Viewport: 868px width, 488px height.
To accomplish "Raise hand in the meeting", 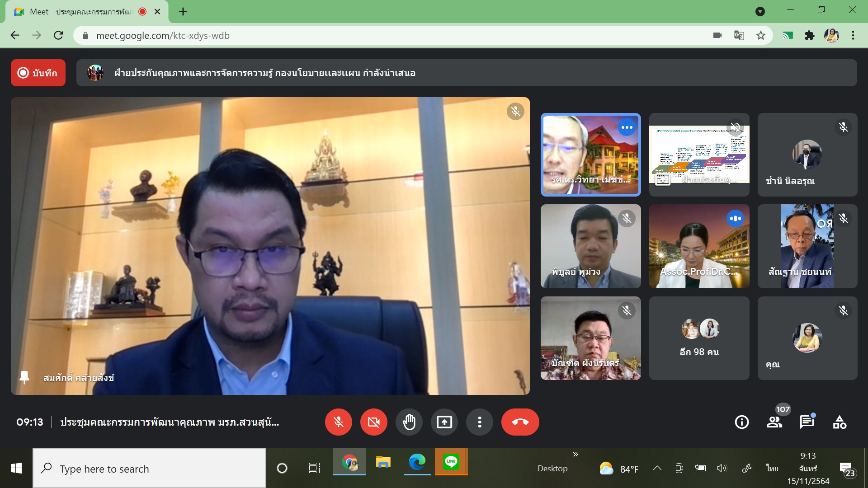I will click(409, 422).
